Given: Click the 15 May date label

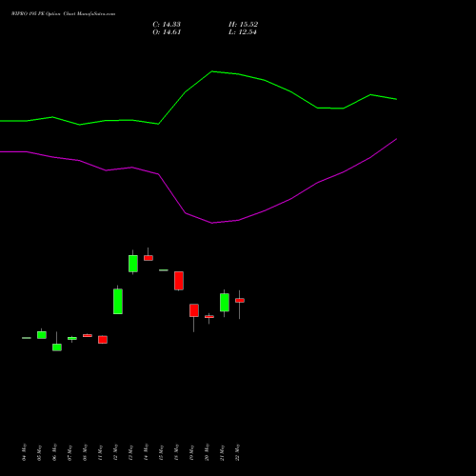Looking at the screenshot, I should pyautogui.click(x=162, y=452).
